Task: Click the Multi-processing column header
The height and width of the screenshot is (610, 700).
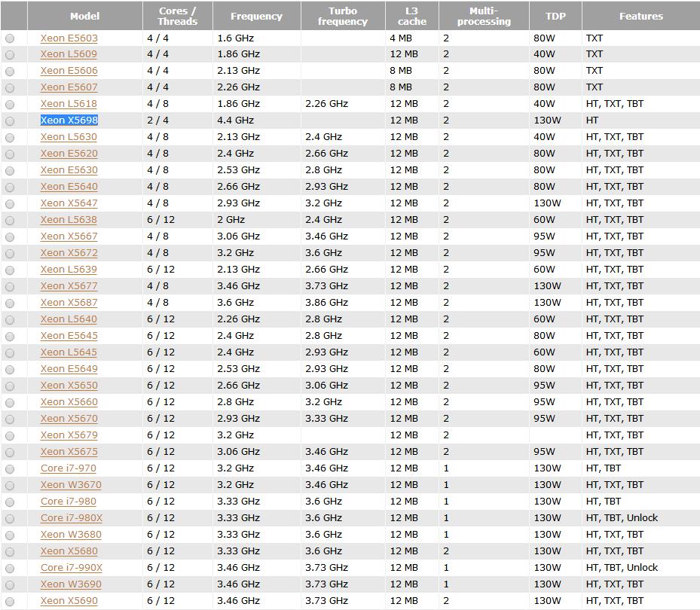Action: click(x=484, y=16)
